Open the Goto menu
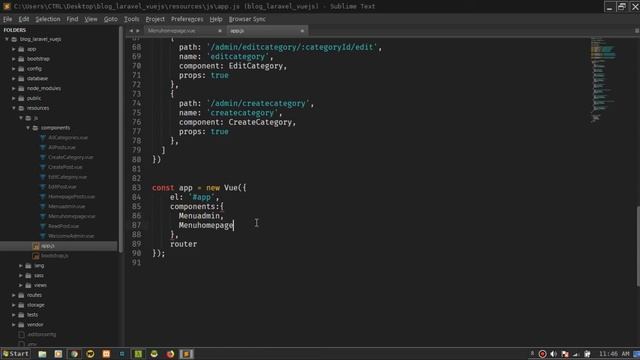Image resolution: width=640 pixels, height=360 pixels. click(x=111, y=19)
